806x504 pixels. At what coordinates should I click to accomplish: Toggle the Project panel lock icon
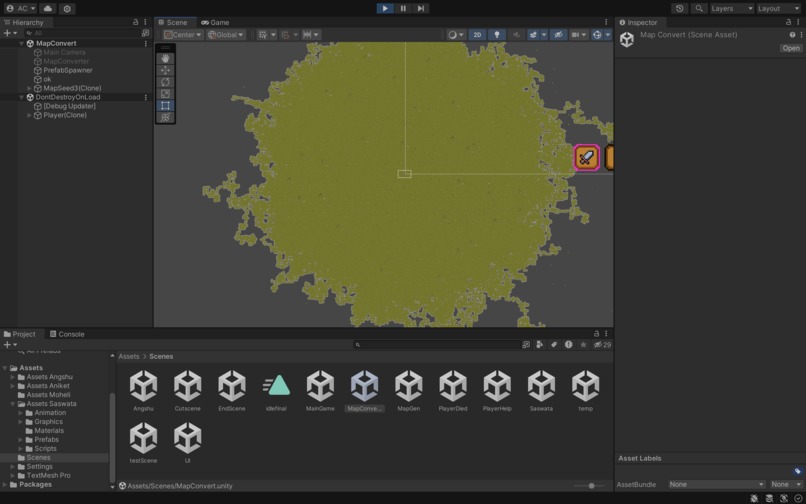click(596, 334)
